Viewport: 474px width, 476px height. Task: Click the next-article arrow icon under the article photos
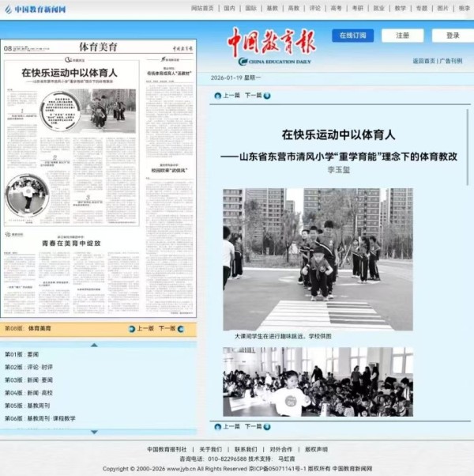tap(267, 427)
